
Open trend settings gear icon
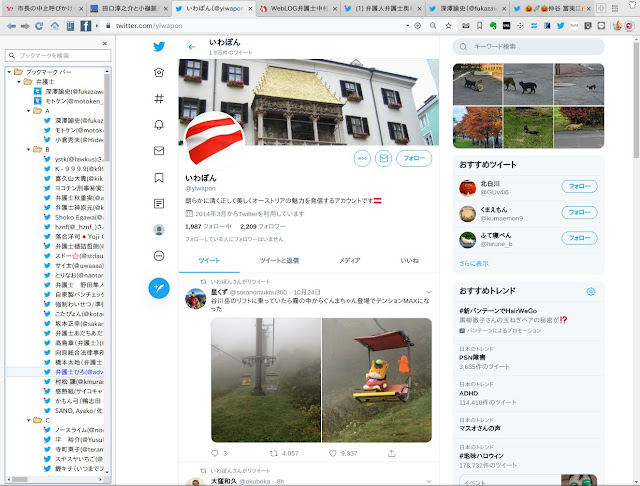[591, 291]
